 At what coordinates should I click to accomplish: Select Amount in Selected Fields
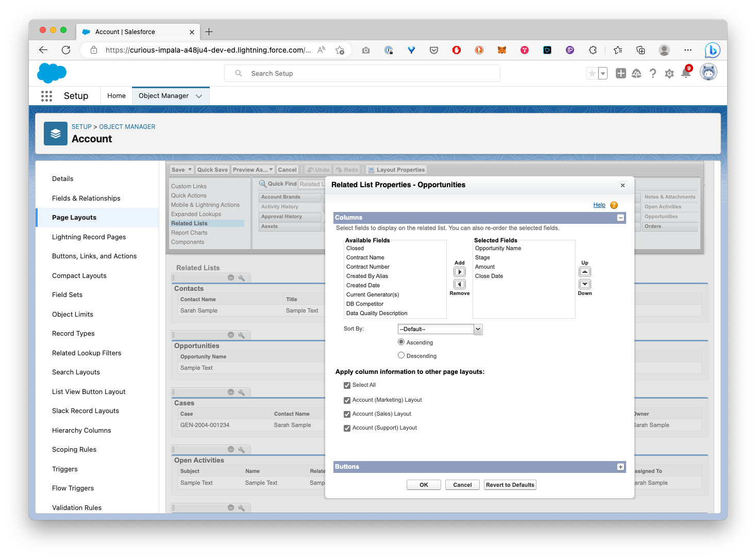point(485,267)
